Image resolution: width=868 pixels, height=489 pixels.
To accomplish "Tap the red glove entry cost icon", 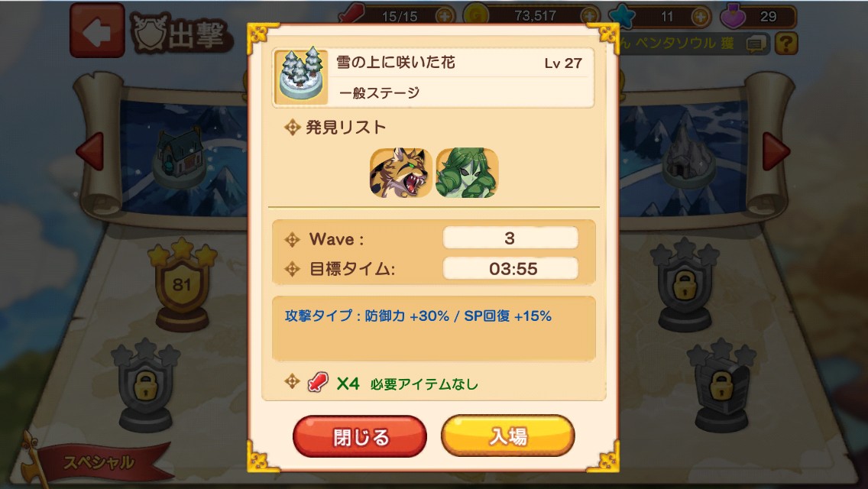I will point(317,382).
